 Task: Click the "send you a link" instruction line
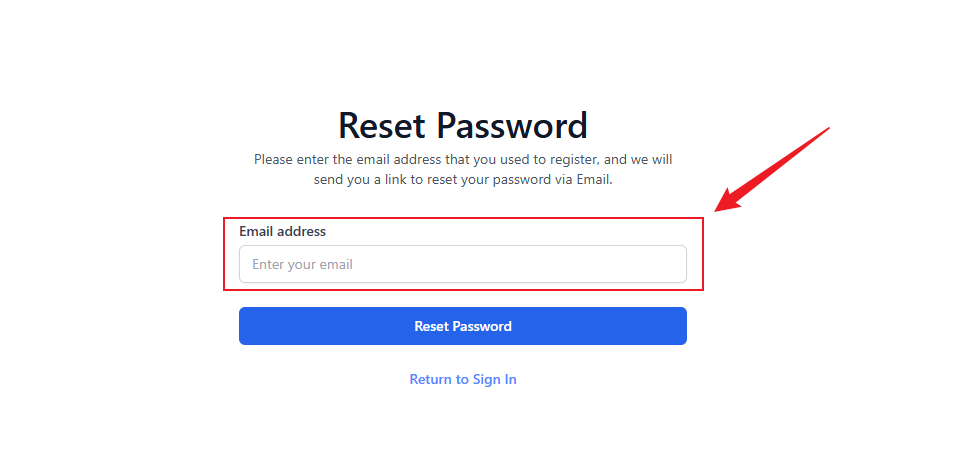tap(462, 180)
